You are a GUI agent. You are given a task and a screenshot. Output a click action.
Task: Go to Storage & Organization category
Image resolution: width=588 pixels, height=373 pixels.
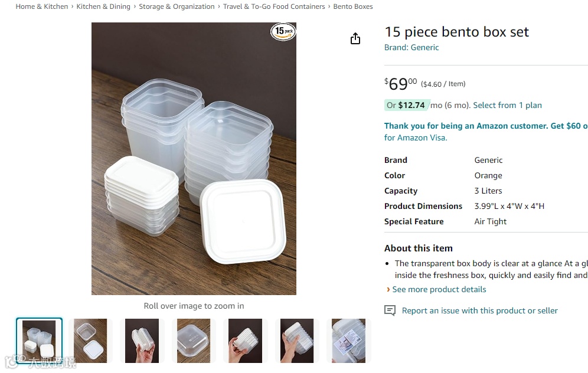click(x=177, y=6)
